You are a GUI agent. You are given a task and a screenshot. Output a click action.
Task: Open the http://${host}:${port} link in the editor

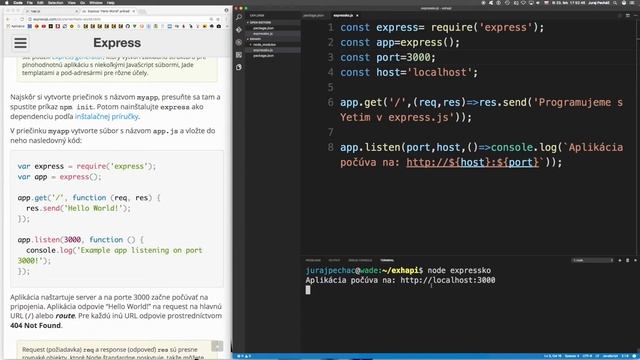pyautogui.click(x=473, y=162)
